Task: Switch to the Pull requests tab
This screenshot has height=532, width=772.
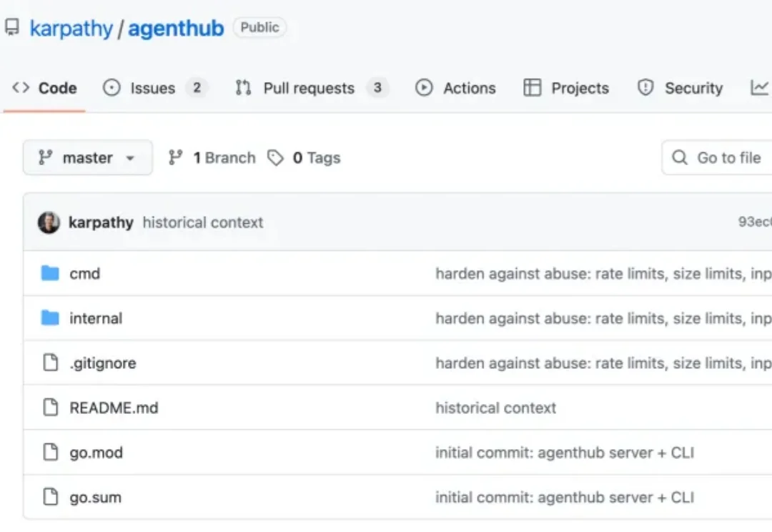Action: point(309,87)
